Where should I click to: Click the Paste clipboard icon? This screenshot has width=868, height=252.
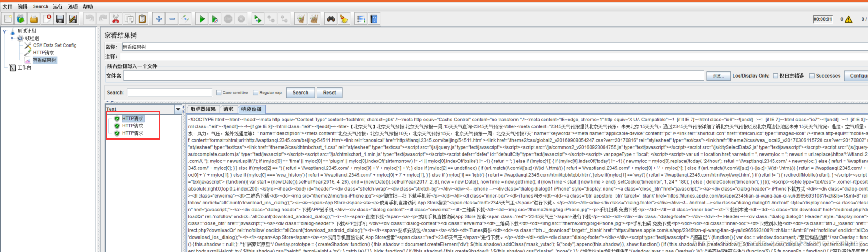(142, 19)
